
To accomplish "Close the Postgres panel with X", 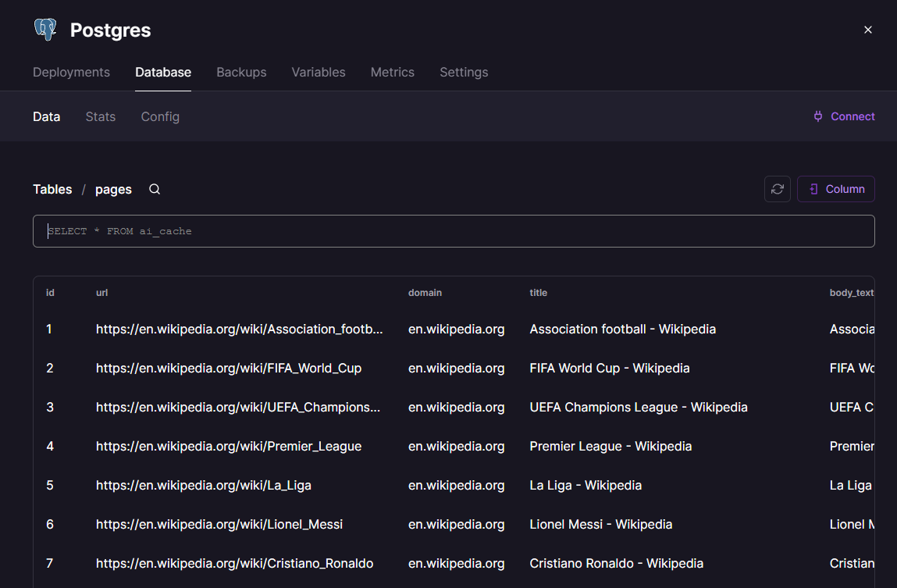I will tap(867, 30).
